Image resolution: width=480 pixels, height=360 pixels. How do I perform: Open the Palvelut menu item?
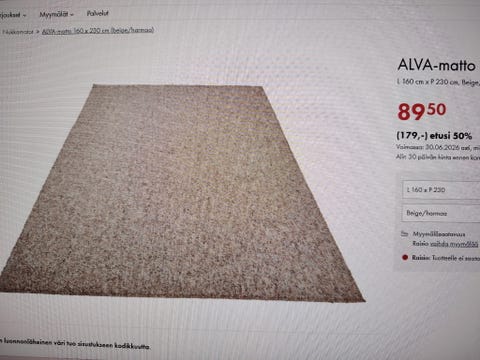pyautogui.click(x=97, y=14)
